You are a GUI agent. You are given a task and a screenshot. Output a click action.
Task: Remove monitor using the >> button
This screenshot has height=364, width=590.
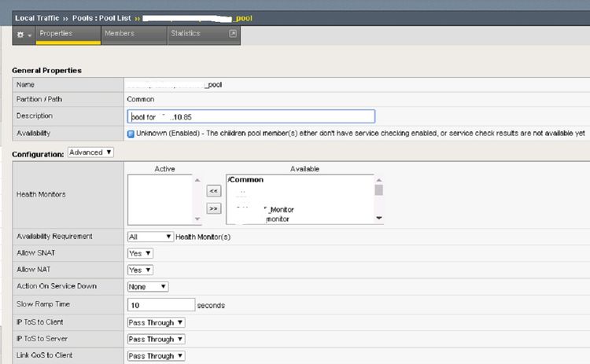click(213, 208)
